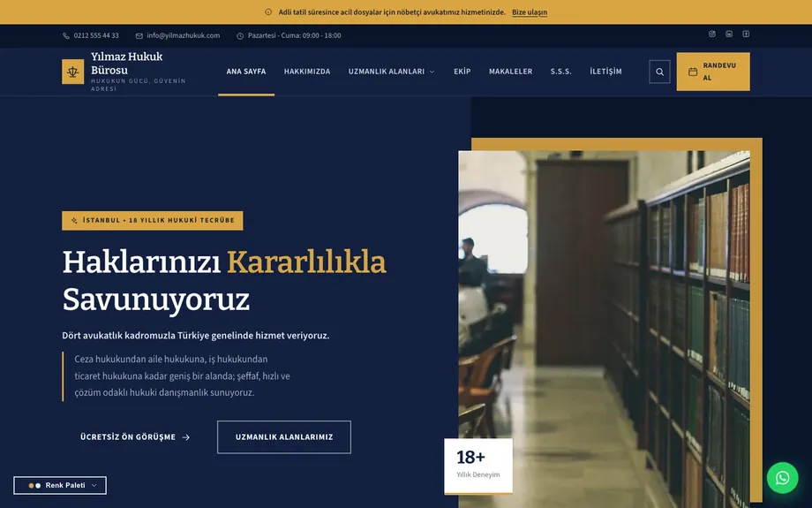Click the Yılmaz Hukuk Bürosu title
The height and width of the screenshot is (508, 812).
pyautogui.click(x=127, y=64)
